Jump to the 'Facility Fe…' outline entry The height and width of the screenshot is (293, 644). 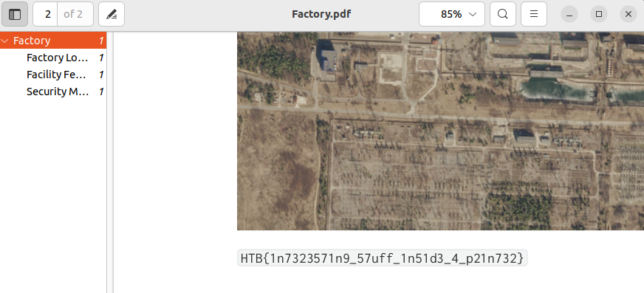pyautogui.click(x=53, y=75)
